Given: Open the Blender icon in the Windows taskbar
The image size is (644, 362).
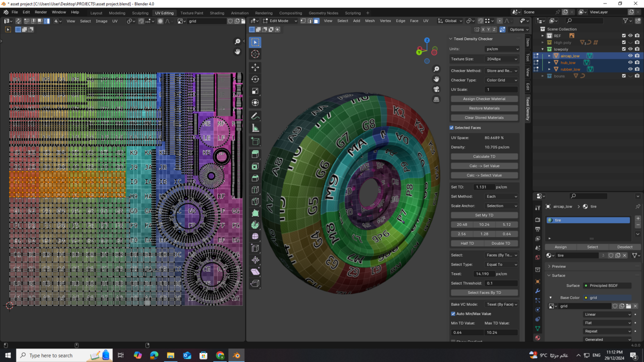Looking at the screenshot, I should click(236, 355).
